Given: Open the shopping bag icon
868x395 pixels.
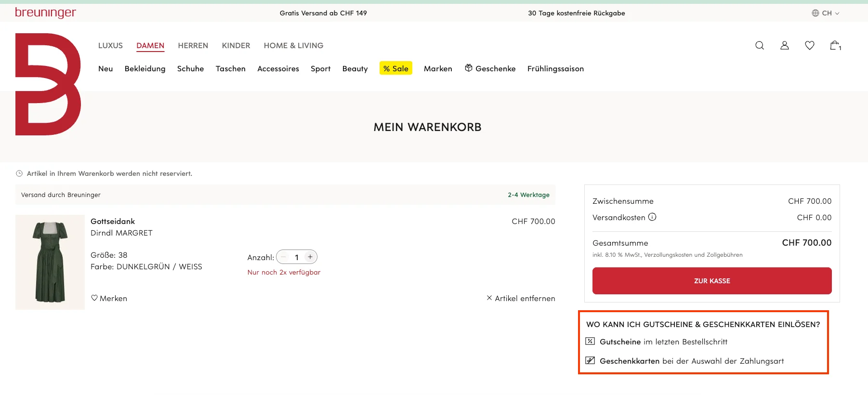Looking at the screenshot, I should pyautogui.click(x=835, y=45).
